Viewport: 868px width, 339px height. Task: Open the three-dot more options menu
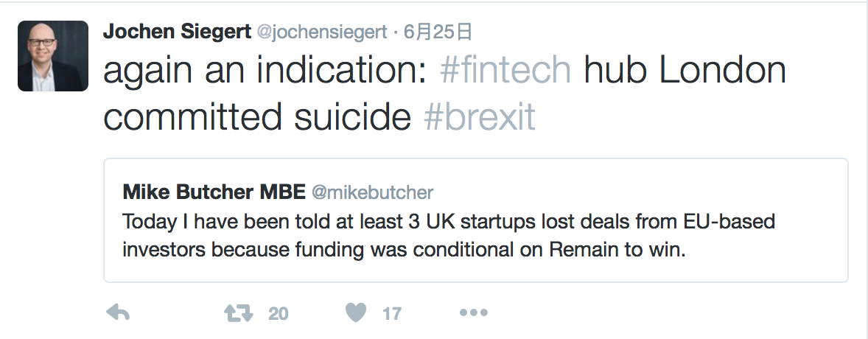[473, 313]
